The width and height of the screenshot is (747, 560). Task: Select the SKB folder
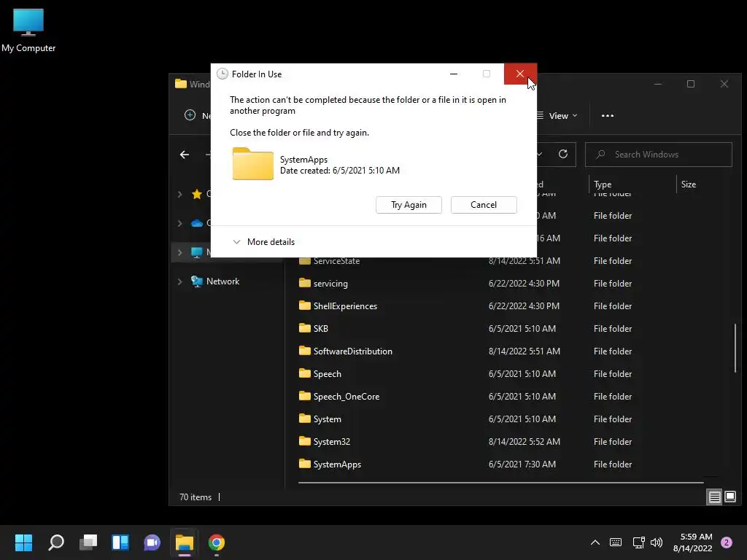pos(320,329)
